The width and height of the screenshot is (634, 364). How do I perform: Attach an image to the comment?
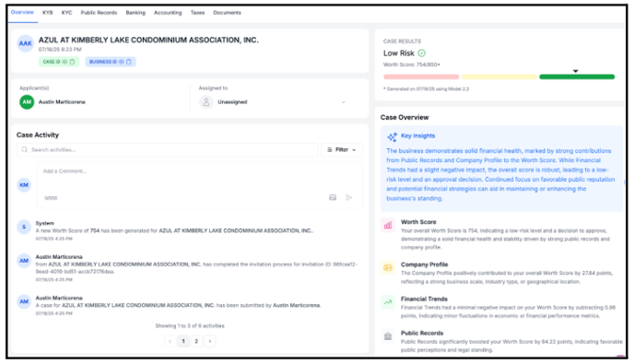pos(333,197)
